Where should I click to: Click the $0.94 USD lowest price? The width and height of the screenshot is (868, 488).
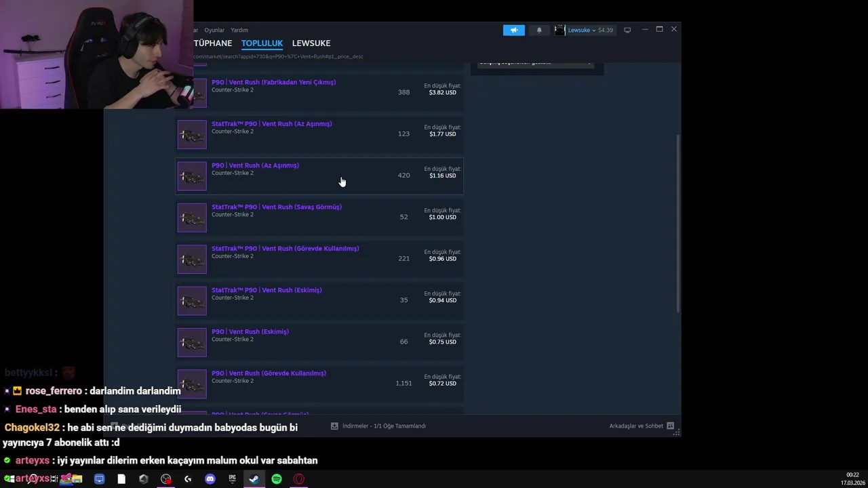pos(442,300)
